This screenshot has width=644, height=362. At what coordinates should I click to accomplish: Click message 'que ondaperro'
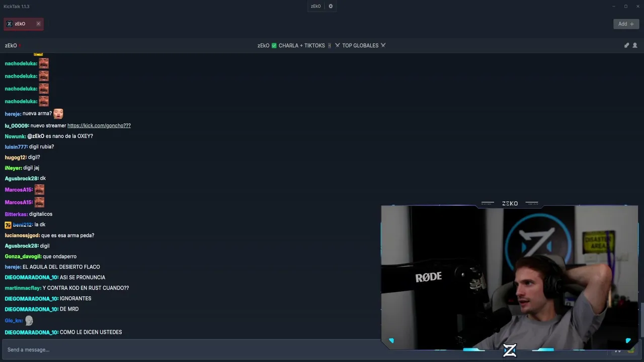(59, 256)
